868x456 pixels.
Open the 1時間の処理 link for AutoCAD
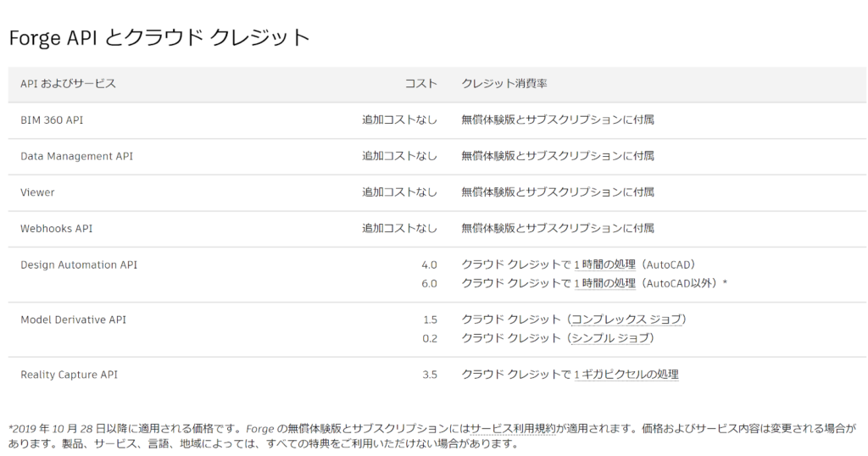point(604,264)
